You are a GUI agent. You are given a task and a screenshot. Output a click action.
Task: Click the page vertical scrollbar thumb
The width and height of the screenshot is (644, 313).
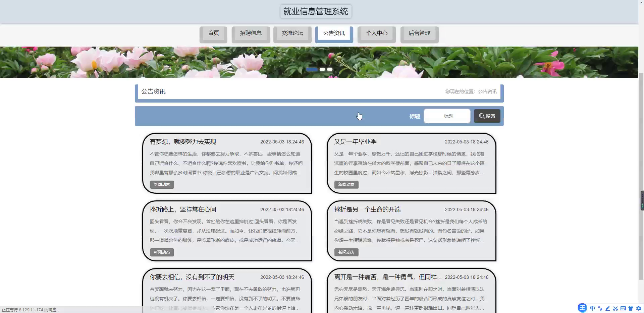click(x=641, y=176)
